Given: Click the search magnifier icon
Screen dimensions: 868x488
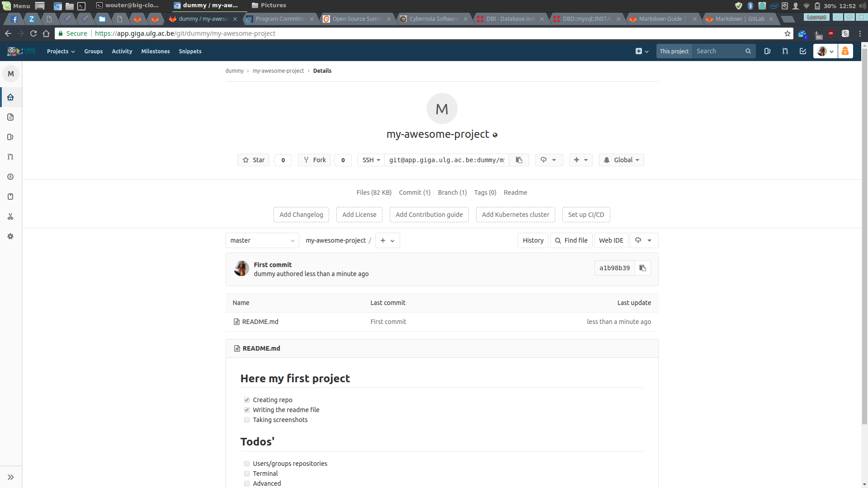Looking at the screenshot, I should [x=748, y=51].
